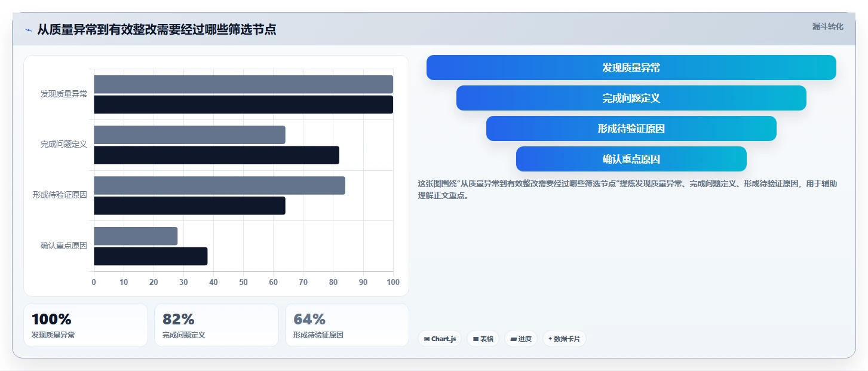The height and width of the screenshot is (371, 868).
Task: Select the 形成待验证原因 funnel stage
Action: tap(631, 128)
